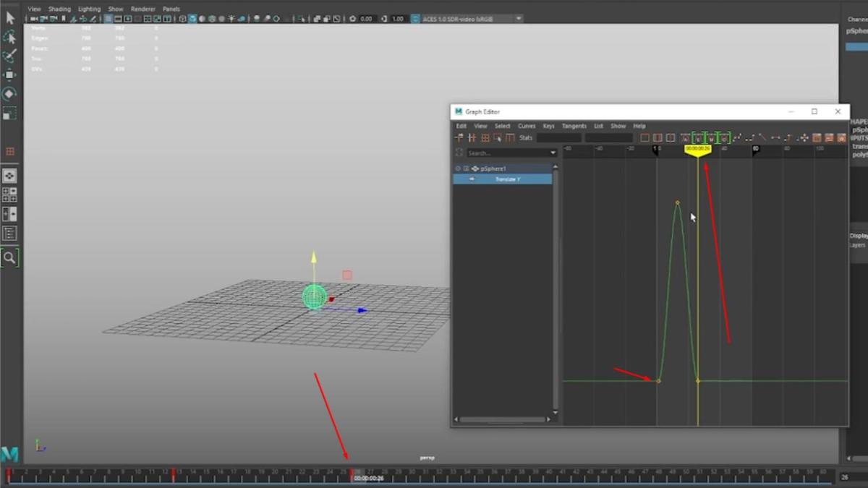Screen dimensions: 868x488
Task: Open the Tangents menu in Graph Editor
Action: point(574,126)
